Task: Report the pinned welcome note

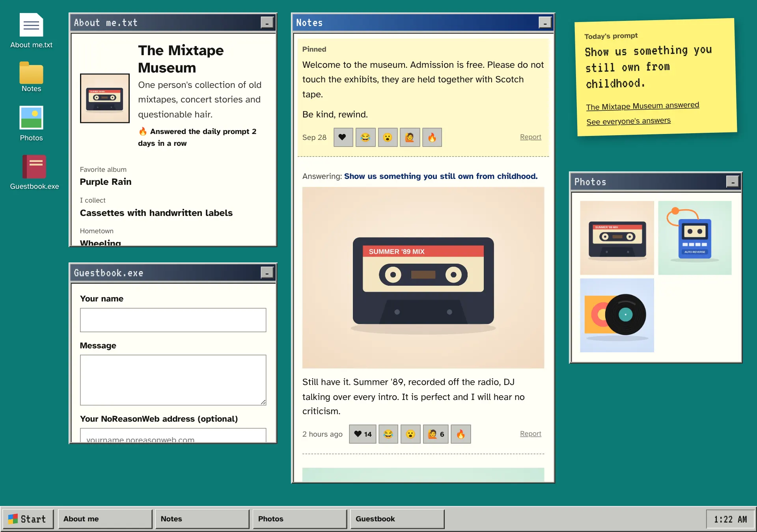Action: click(x=530, y=137)
